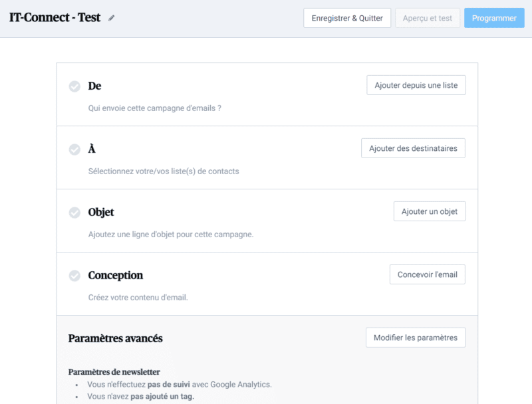Click the pencil icon to rename the campaign

coord(111,18)
